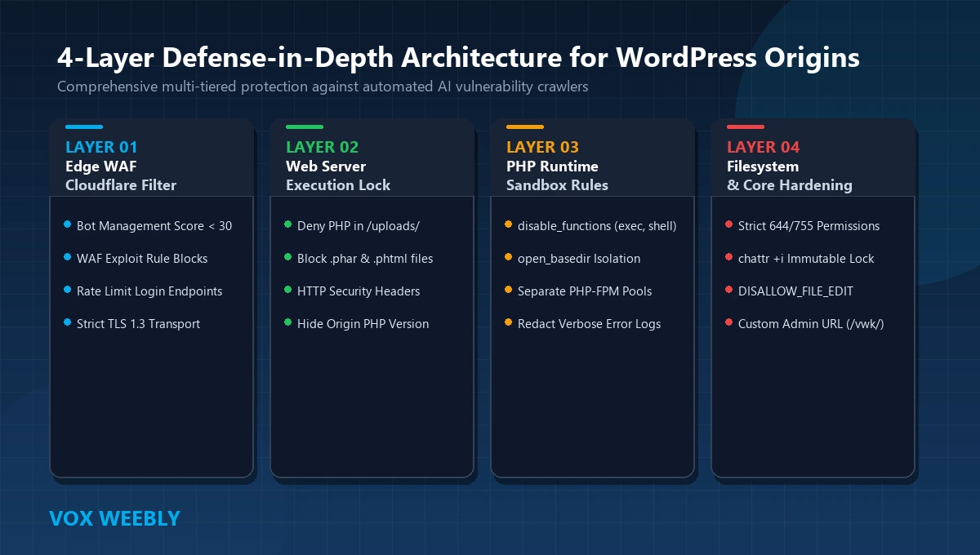Click the subtitle about AI vulnerability crawlers
This screenshot has width=980, height=555.
coord(323,87)
